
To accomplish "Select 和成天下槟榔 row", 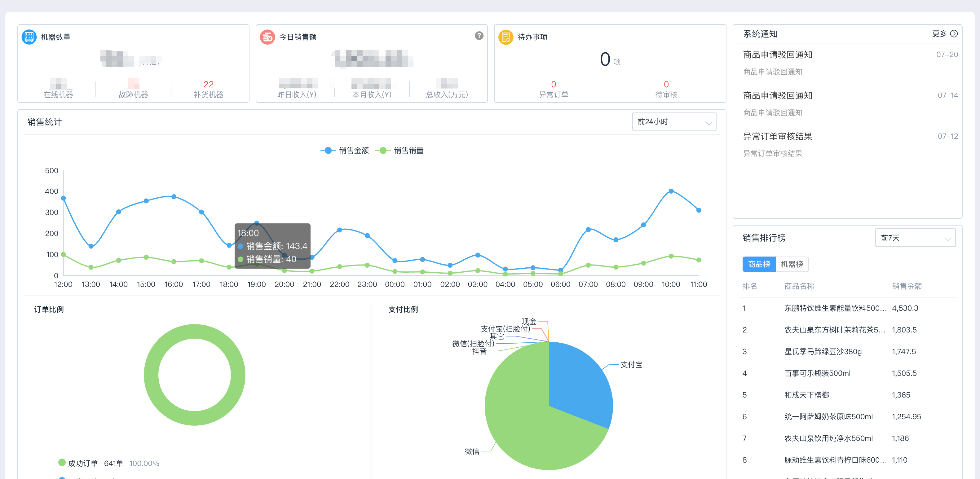I will pos(847,395).
